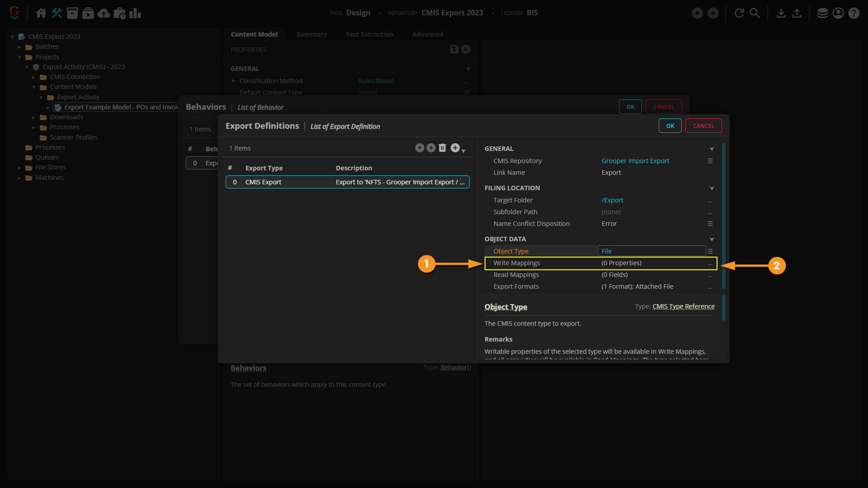The height and width of the screenshot is (488, 868).
Task: Open Write Mappings ellipsis editor
Action: (x=710, y=263)
